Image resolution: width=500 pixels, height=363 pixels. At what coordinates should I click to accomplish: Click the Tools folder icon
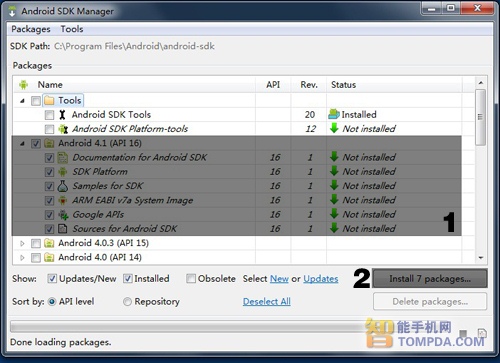[x=49, y=100]
